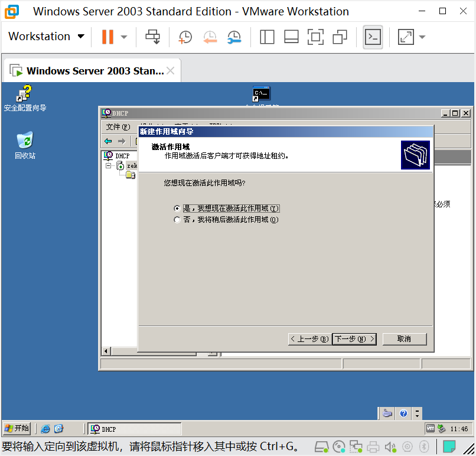Click the hard disk status icon
This screenshot has width=476, height=456.
321,447
